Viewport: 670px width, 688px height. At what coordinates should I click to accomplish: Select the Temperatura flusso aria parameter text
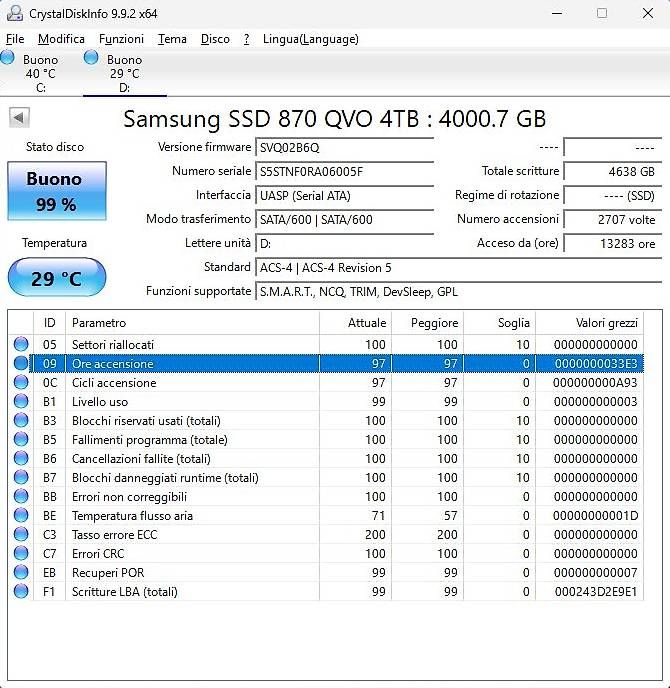pos(133,516)
